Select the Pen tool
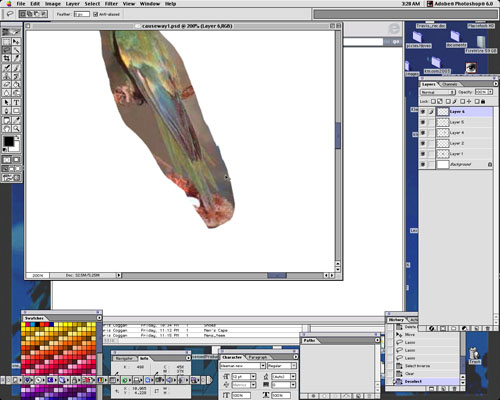 6,111
